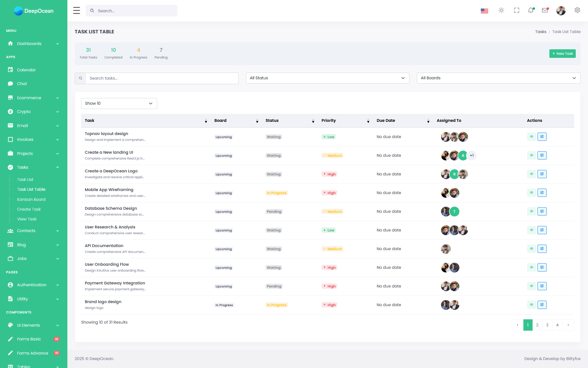Collapse the sidebar with the hamburger icon
This screenshot has width=588, height=368.
pos(76,10)
